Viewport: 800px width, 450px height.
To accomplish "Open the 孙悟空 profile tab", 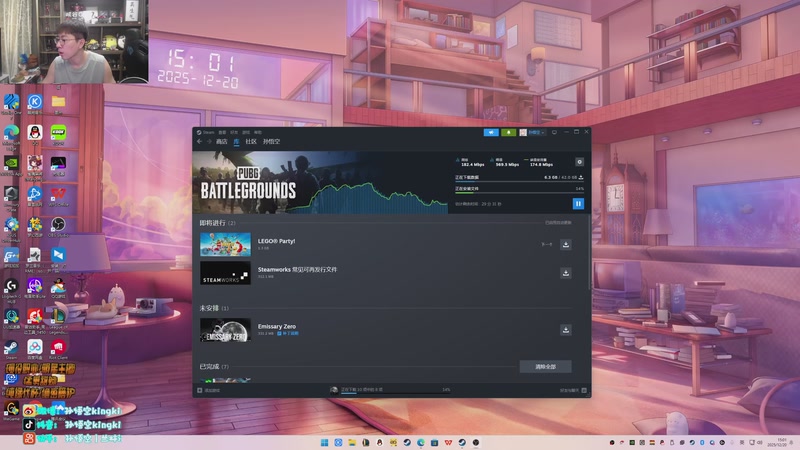I will [271, 141].
